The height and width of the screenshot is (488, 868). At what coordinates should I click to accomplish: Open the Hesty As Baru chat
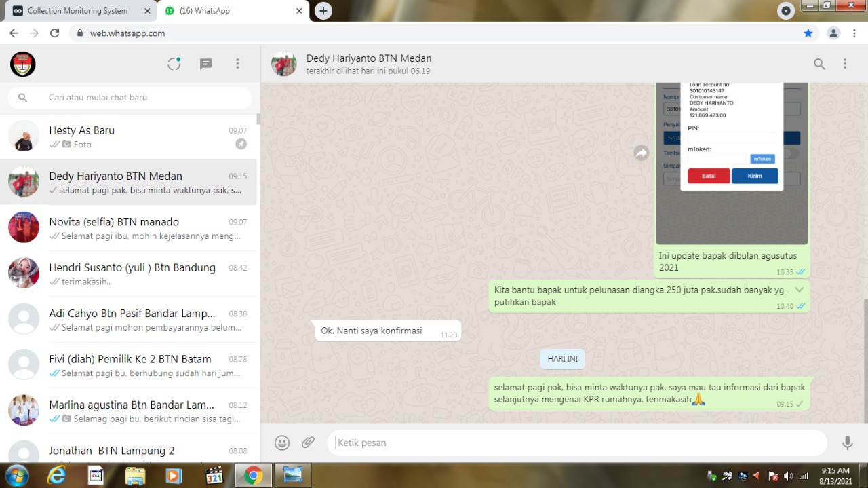(x=129, y=136)
